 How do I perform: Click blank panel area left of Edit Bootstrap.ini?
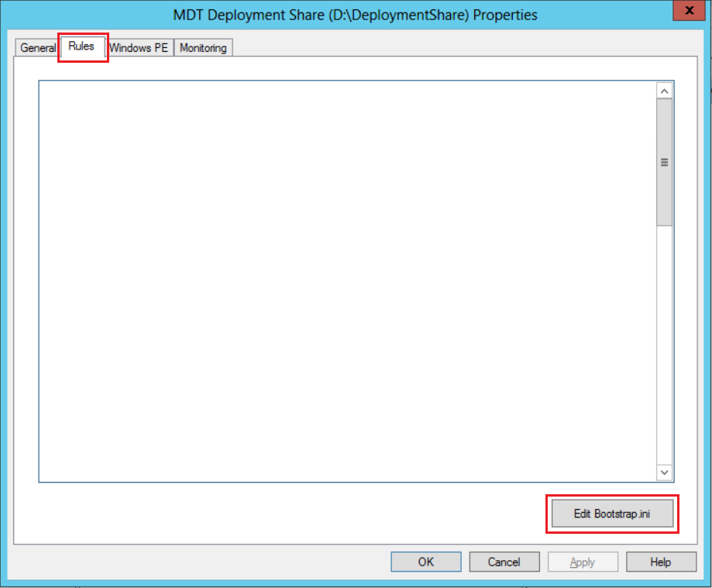[x=294, y=514]
